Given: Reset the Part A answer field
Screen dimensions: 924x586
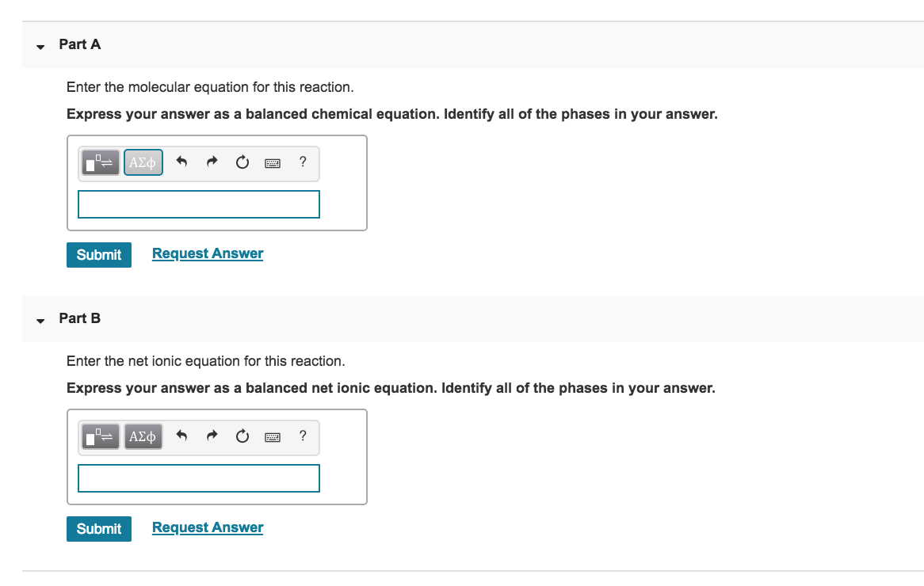Looking at the screenshot, I should (x=242, y=162).
